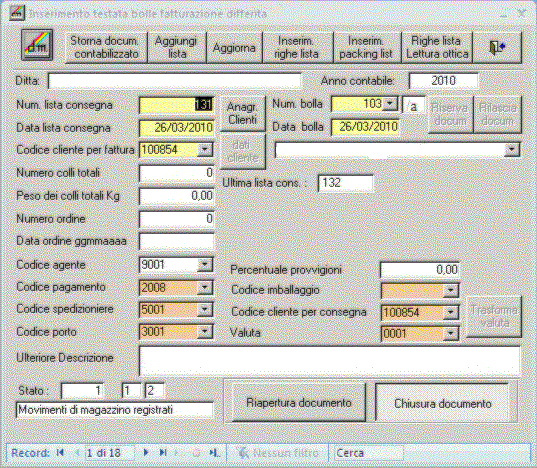
Task: Click Anno contabile field showing 2010
Action: (x=443, y=81)
